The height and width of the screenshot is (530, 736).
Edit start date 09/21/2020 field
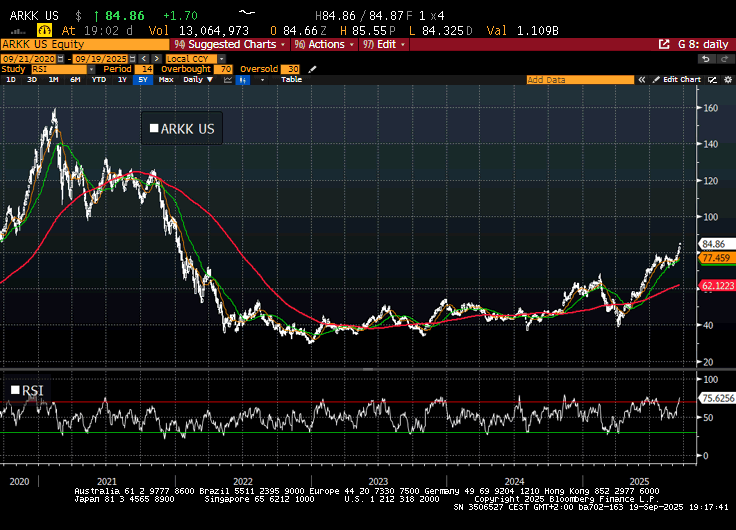[x=29, y=59]
